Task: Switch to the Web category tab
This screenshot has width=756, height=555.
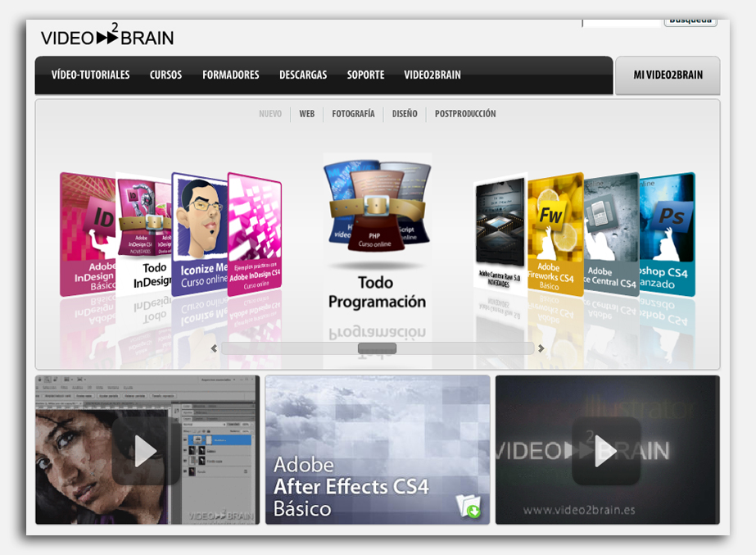Action: (306, 114)
